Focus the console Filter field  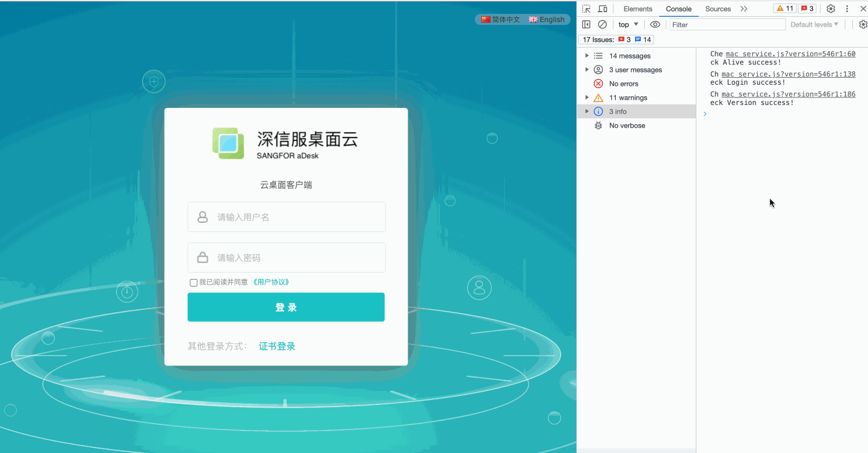tap(728, 24)
